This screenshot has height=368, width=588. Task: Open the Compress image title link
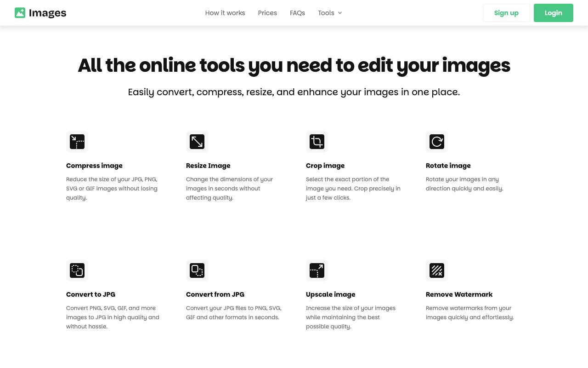94,166
